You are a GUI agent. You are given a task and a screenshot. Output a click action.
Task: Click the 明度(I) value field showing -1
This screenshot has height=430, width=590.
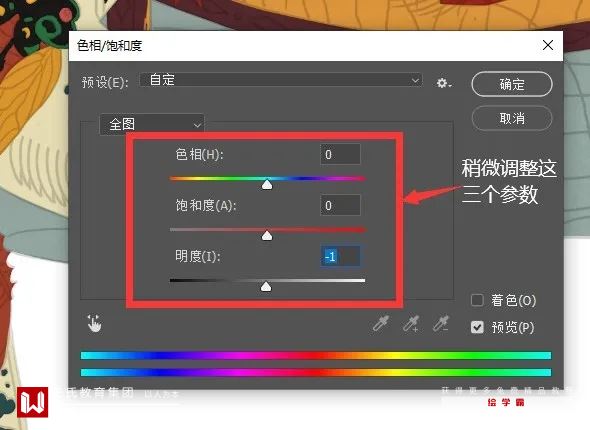point(340,257)
